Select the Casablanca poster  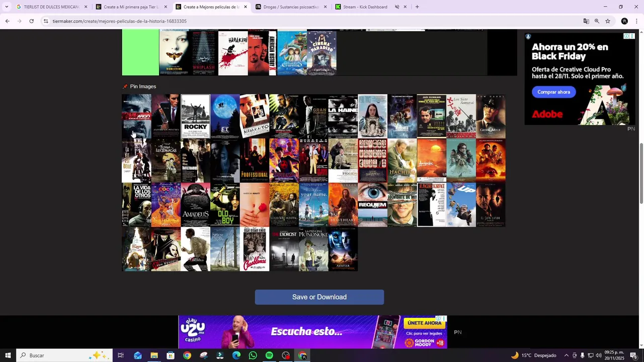(255, 249)
